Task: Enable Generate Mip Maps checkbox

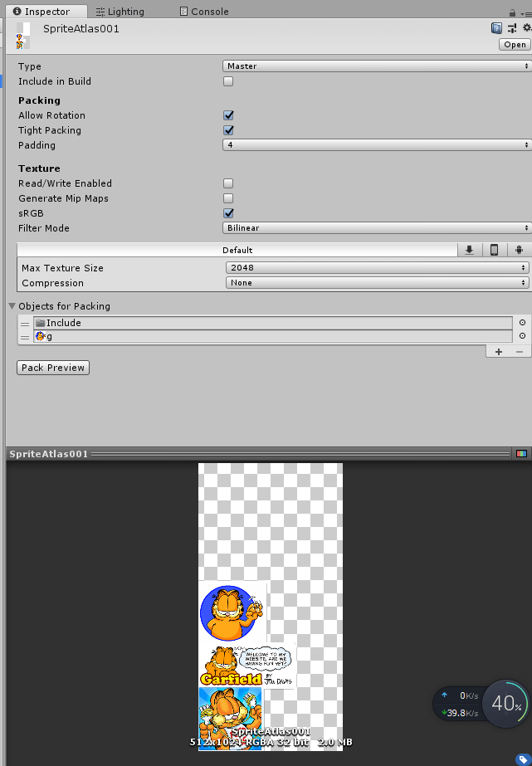Action: click(228, 198)
